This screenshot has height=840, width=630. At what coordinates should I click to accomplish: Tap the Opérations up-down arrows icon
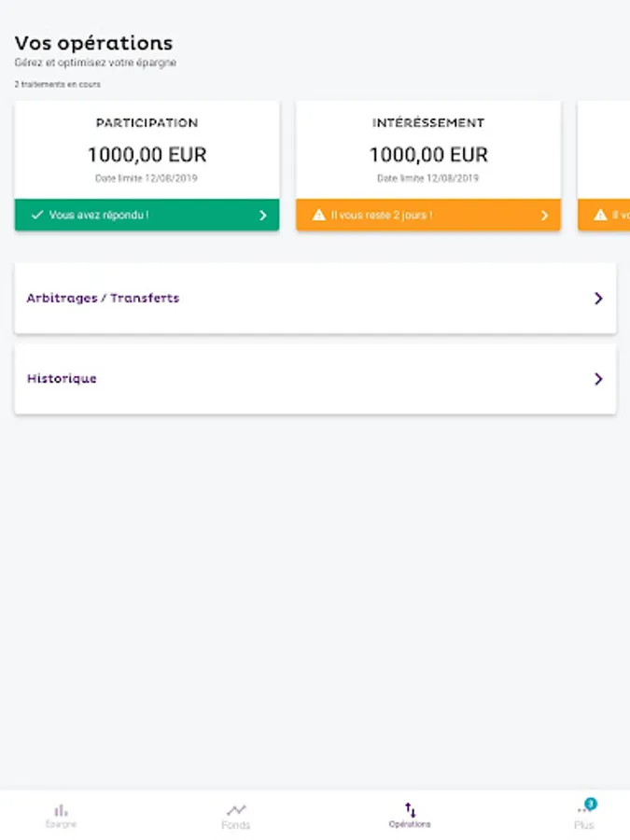click(410, 809)
